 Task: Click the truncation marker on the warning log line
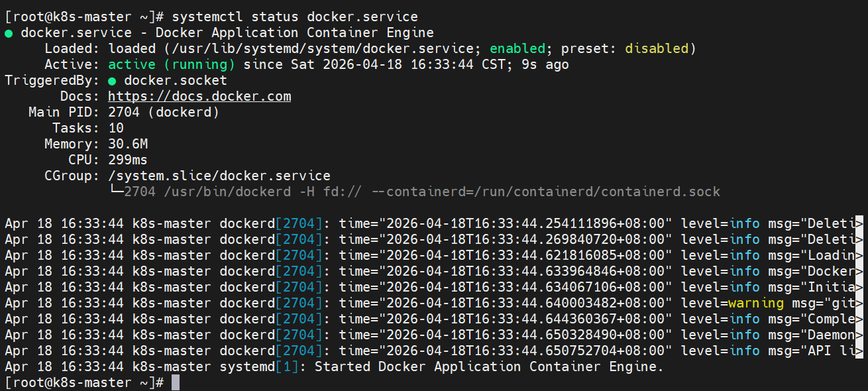click(859, 303)
